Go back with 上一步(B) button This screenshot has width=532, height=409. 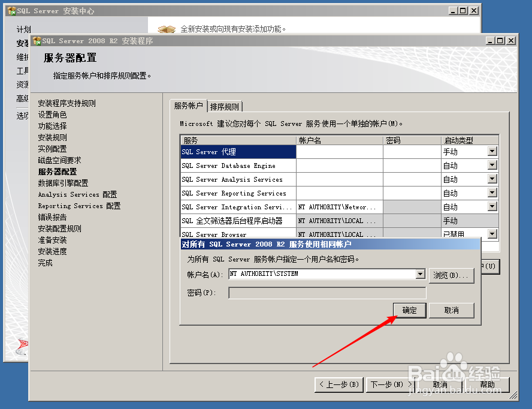[339, 384]
